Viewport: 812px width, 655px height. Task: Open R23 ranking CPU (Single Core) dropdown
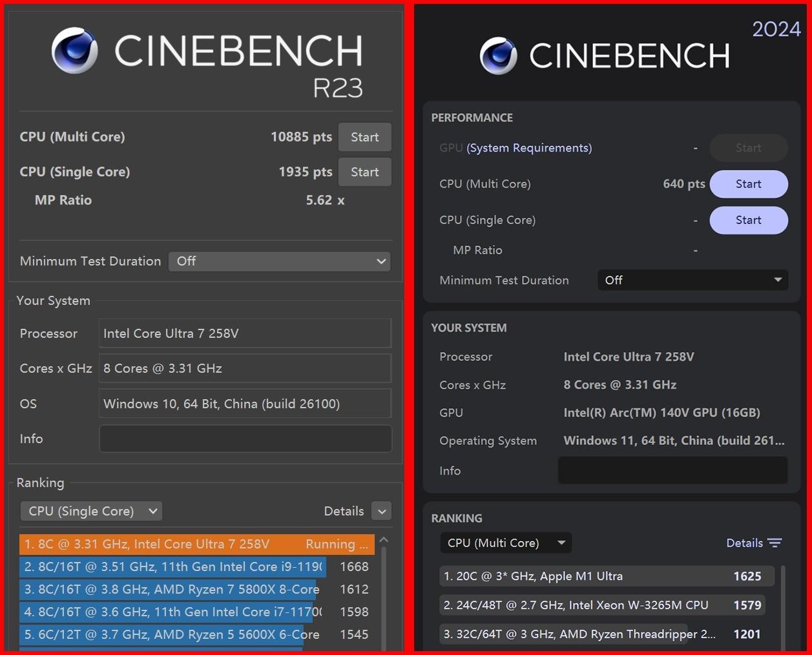[91, 511]
